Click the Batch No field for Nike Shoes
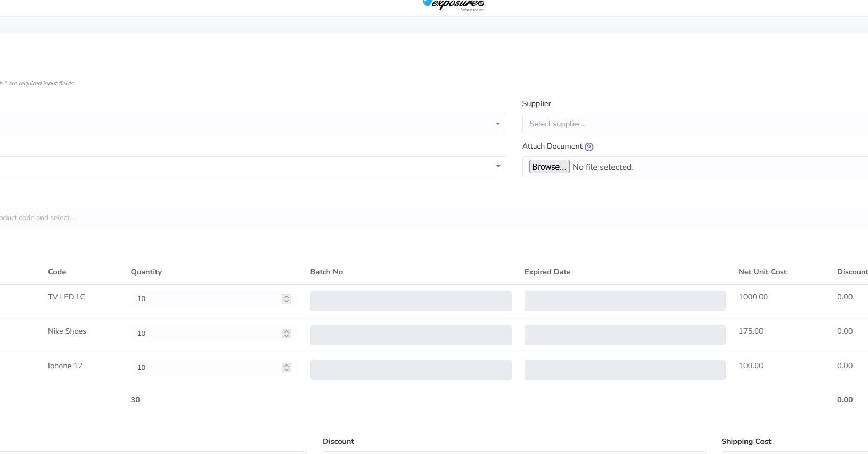The height and width of the screenshot is (454, 868). pos(411,335)
